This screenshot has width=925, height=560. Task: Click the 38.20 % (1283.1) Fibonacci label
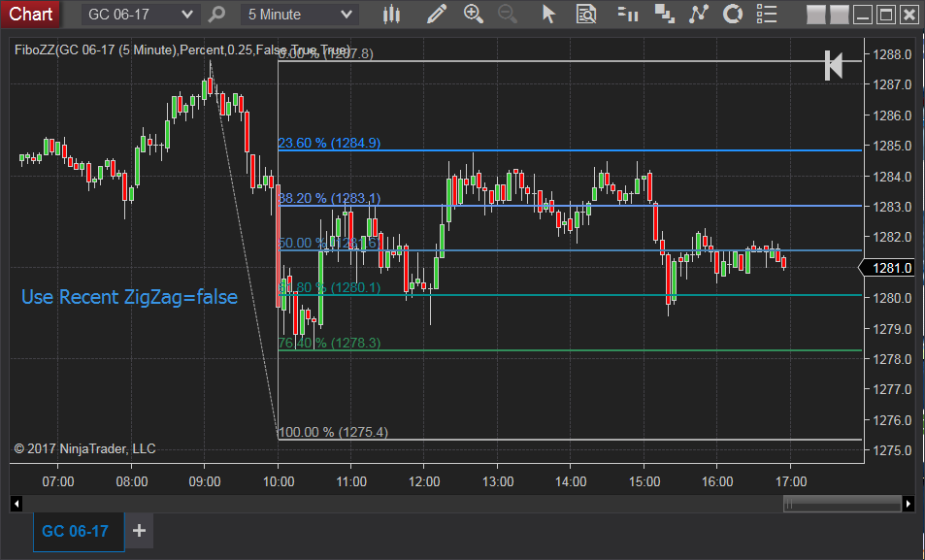tap(329, 198)
